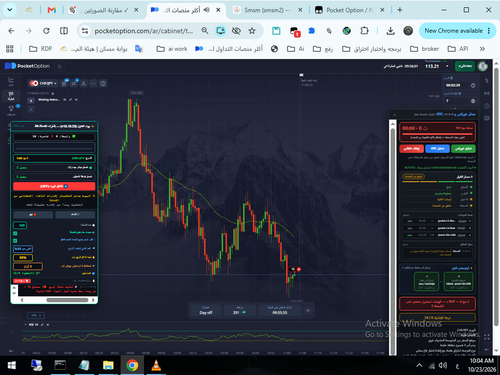This screenshot has height=375, width=500.
Task: Open the indicators icon in chart toolbar
Action: [74, 83]
